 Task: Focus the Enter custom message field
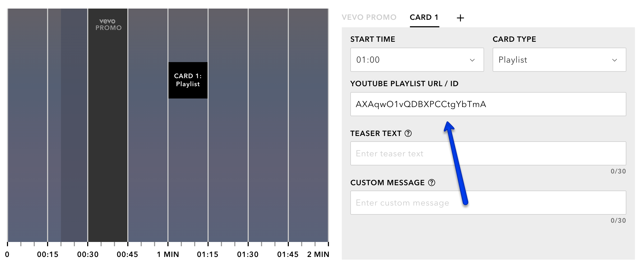(x=488, y=203)
